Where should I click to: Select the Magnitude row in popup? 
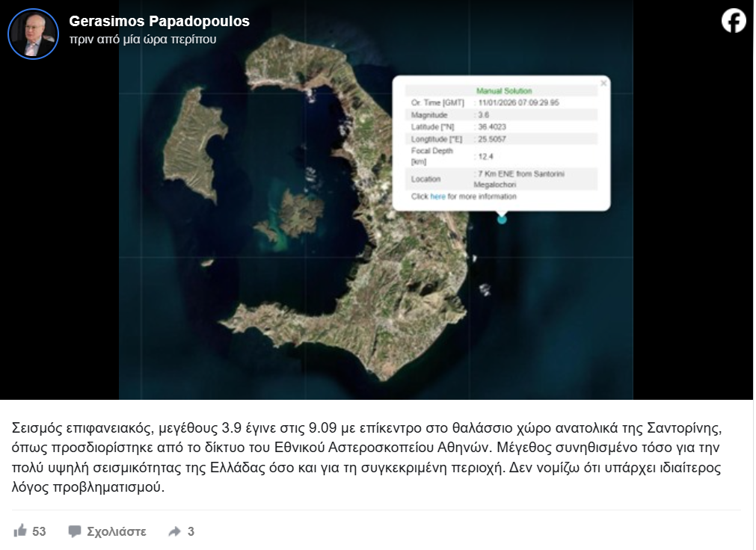tap(501, 114)
